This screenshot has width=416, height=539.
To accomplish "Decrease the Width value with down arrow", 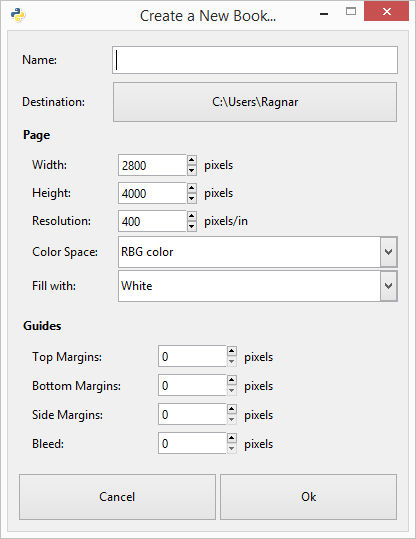I will pyautogui.click(x=192, y=170).
